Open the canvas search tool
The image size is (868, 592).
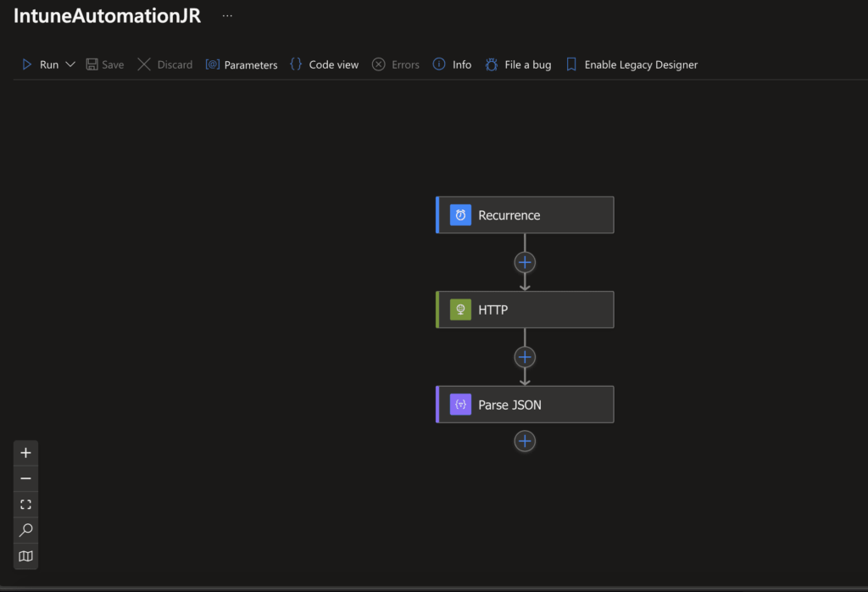coord(25,529)
